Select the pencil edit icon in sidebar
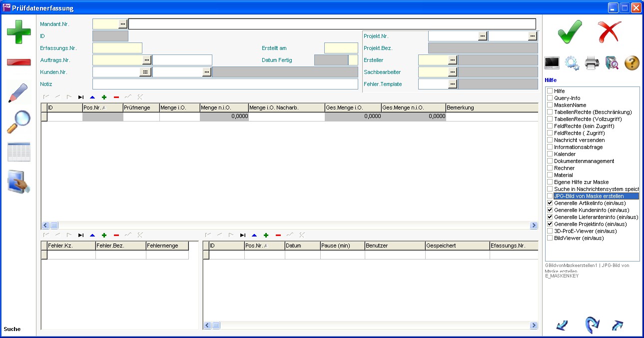The image size is (644, 338). 18,93
